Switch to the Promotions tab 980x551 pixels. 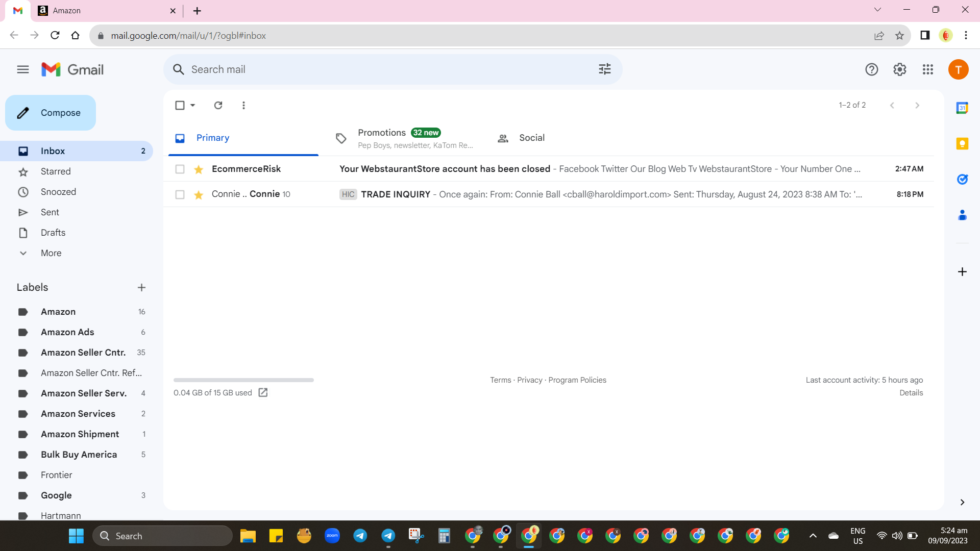click(x=404, y=138)
